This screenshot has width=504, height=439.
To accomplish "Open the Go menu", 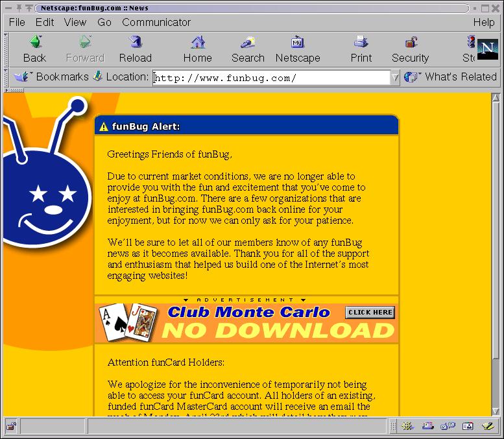I will click(104, 22).
